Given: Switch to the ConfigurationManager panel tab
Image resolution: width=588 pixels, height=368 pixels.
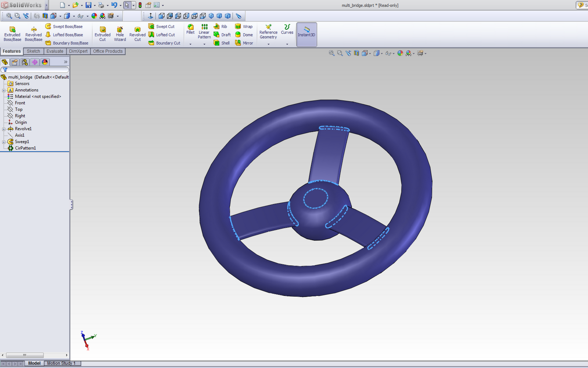Looking at the screenshot, I should (25, 62).
